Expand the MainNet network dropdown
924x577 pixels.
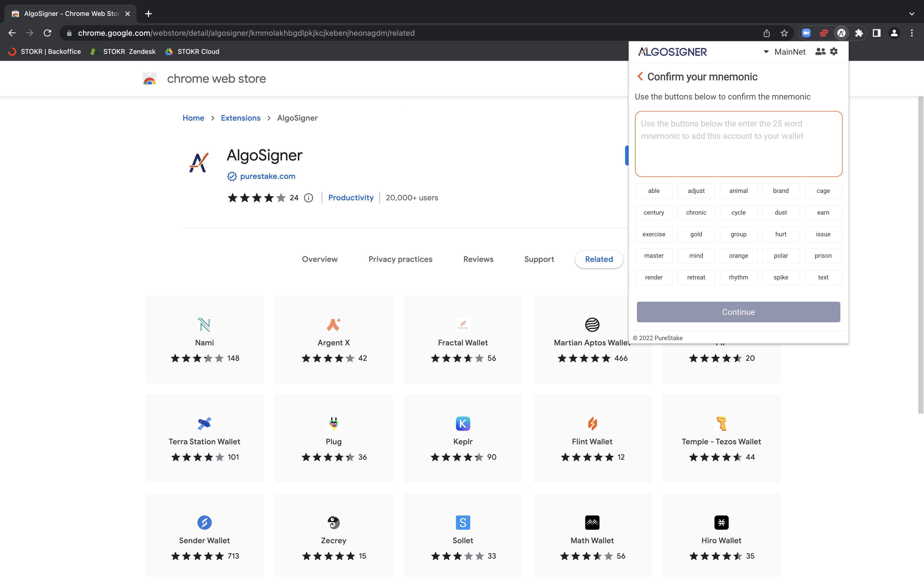click(x=784, y=52)
